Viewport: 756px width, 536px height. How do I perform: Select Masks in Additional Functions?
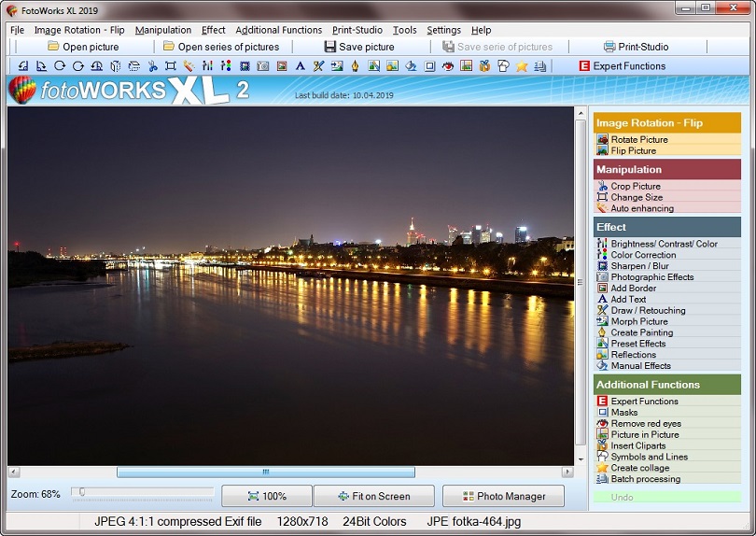(623, 412)
